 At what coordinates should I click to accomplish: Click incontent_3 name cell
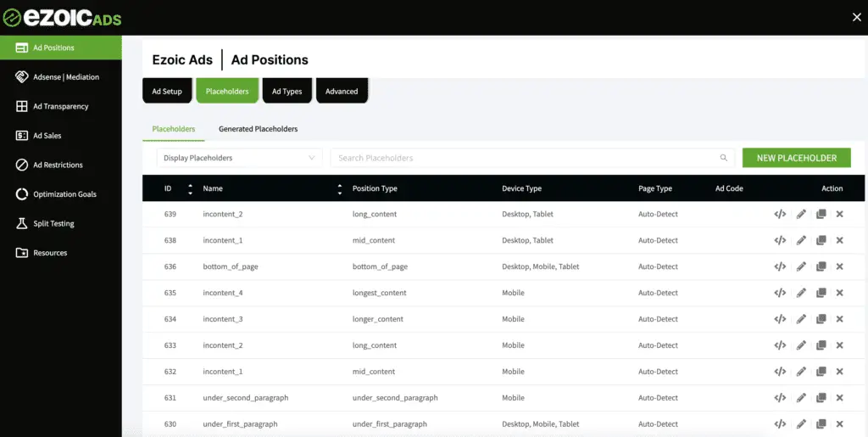pos(223,319)
